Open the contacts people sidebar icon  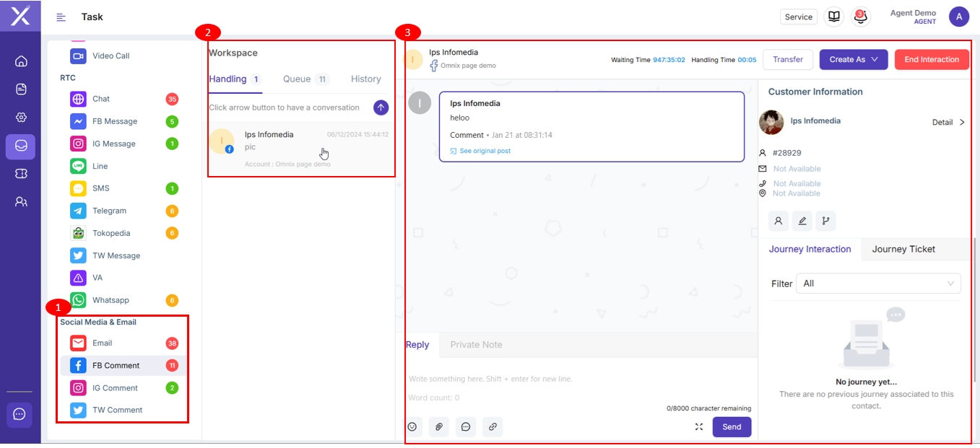[x=21, y=202]
